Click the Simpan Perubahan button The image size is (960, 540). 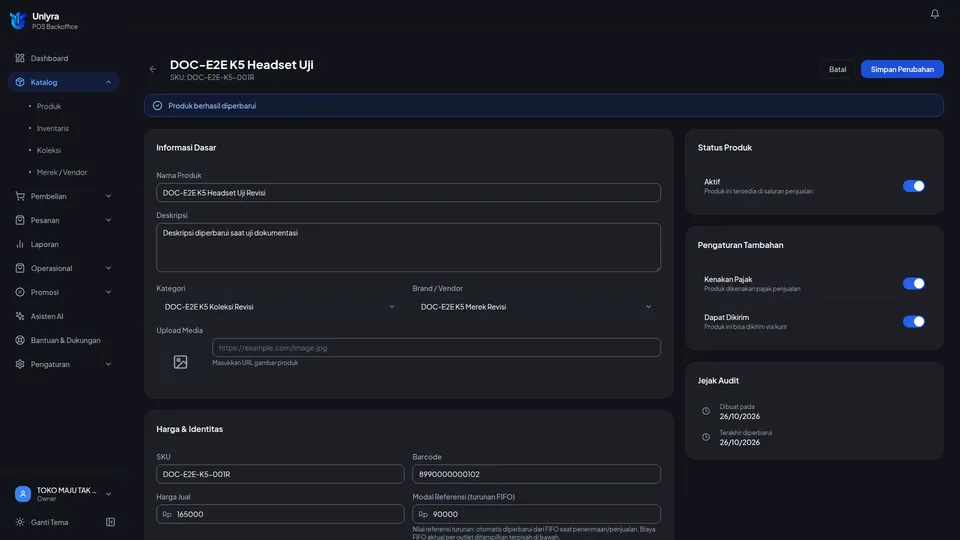click(902, 69)
